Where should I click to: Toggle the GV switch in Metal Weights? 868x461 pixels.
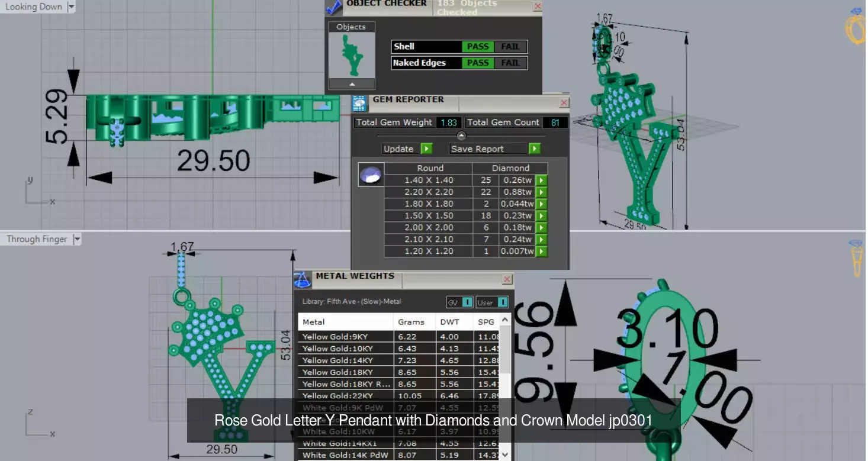coord(459,302)
